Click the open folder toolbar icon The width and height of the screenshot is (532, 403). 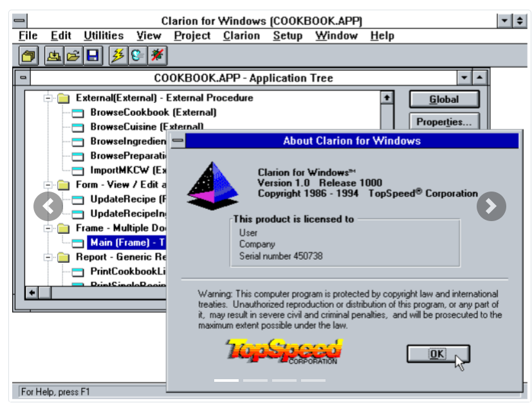tap(73, 55)
